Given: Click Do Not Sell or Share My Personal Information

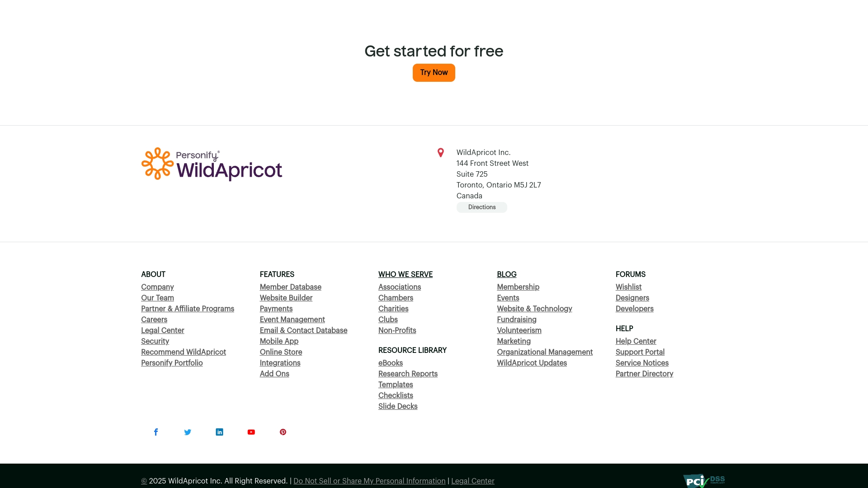Looking at the screenshot, I should [x=369, y=481].
